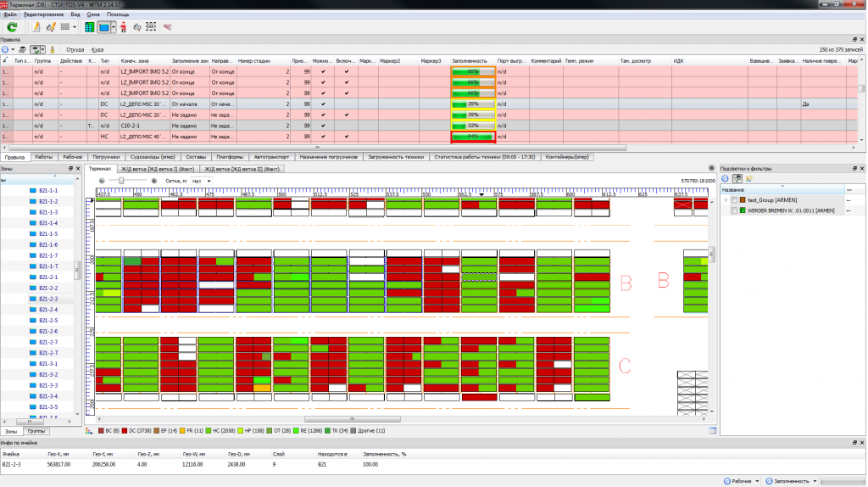Float the Инфо по ячейке panel

(854, 443)
